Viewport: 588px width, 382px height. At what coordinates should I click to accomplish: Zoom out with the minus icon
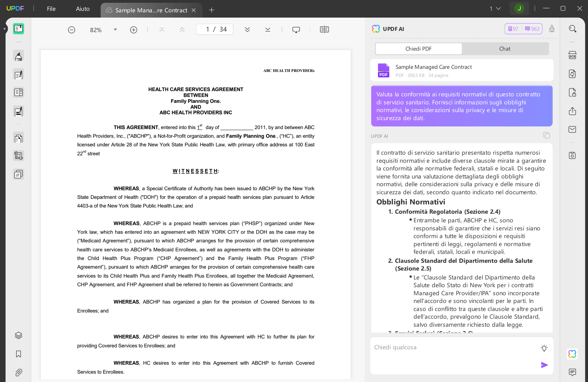tap(71, 30)
